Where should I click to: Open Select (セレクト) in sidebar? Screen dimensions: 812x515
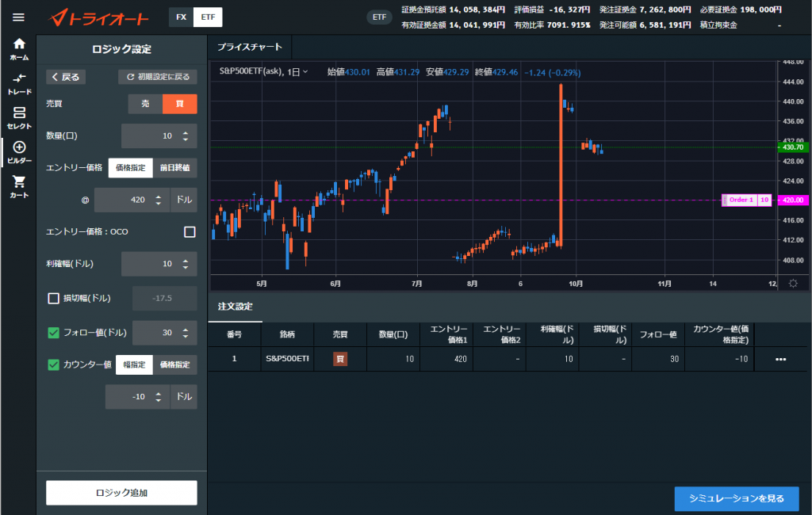19,118
